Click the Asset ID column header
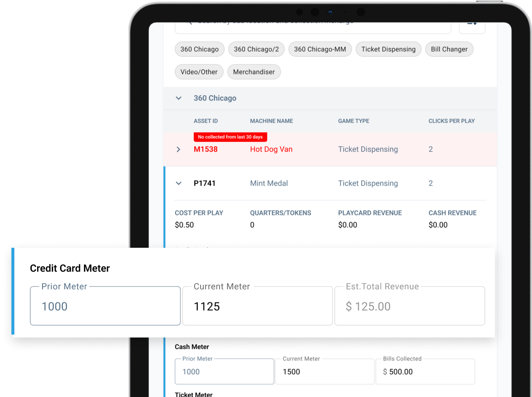 [205, 121]
